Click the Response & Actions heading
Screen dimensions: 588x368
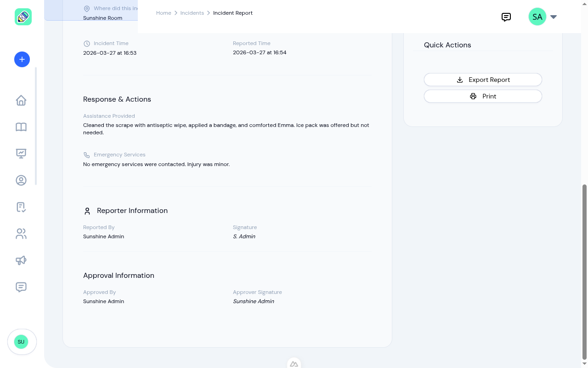(117, 99)
